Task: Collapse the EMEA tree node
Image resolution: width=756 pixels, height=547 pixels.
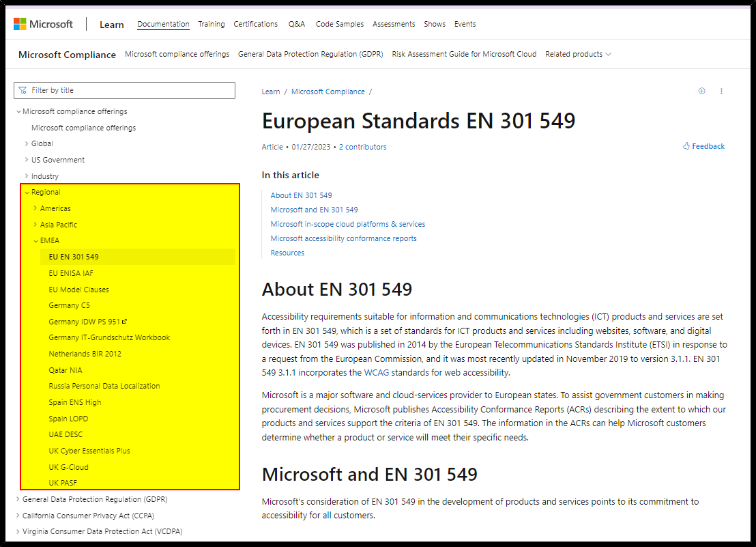Action: pos(46,240)
